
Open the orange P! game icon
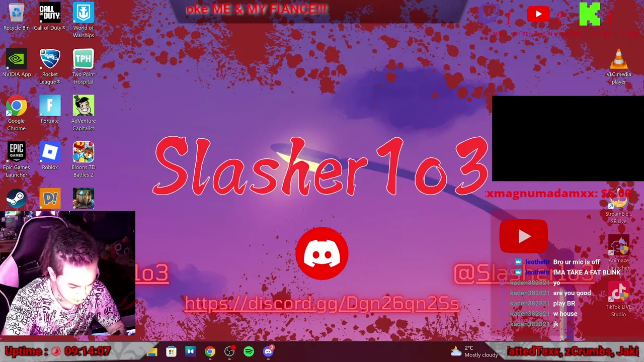click(x=50, y=199)
